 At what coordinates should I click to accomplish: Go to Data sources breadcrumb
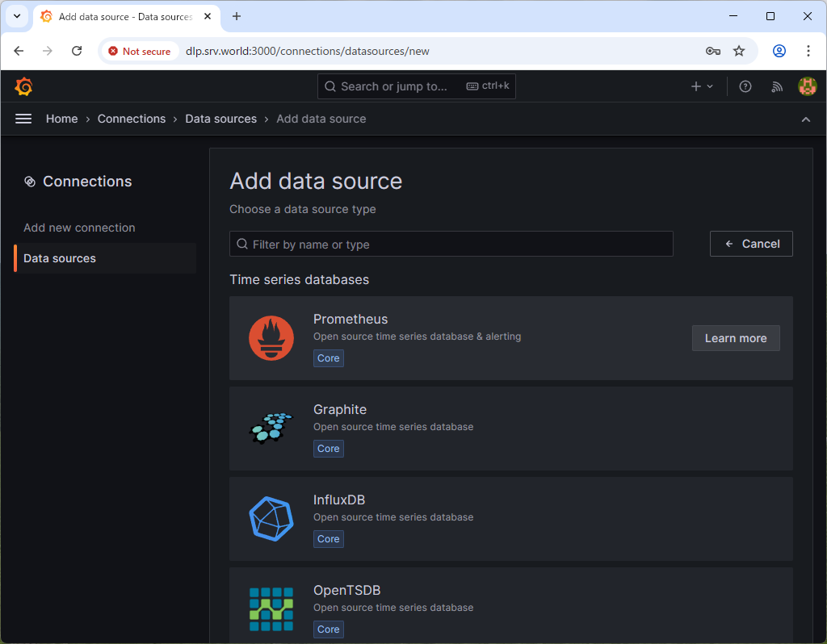pos(221,119)
